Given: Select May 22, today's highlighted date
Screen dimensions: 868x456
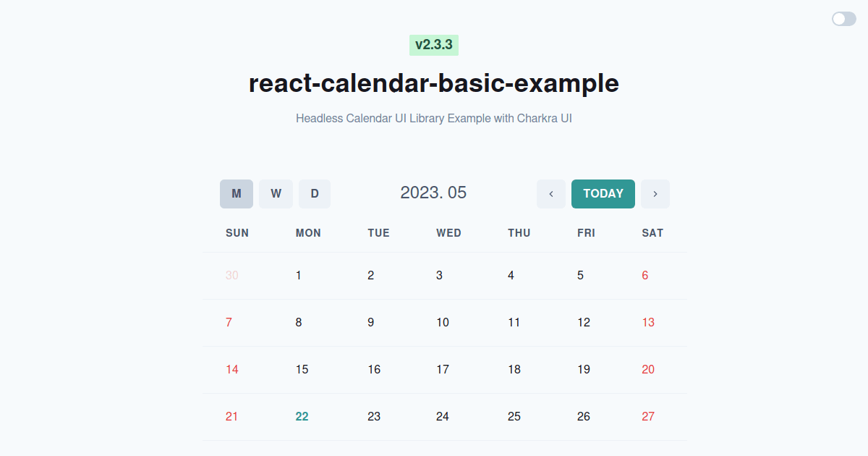Looking at the screenshot, I should click(302, 416).
